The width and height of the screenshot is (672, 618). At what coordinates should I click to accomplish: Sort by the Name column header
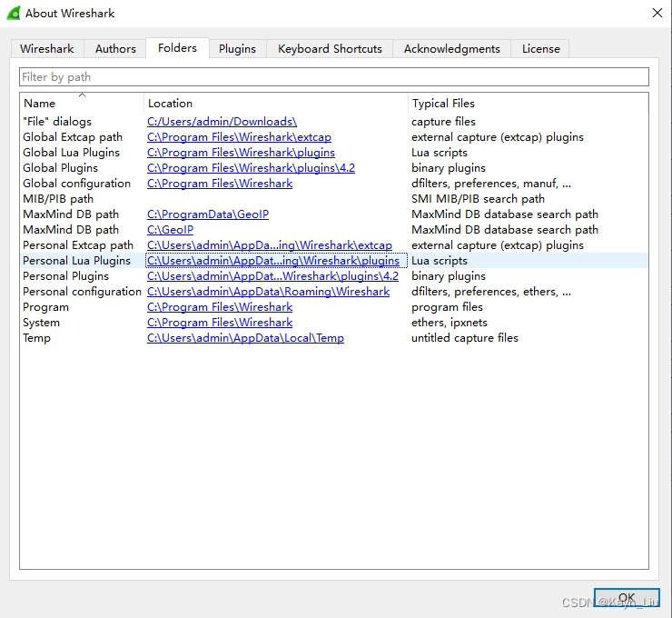(x=82, y=103)
